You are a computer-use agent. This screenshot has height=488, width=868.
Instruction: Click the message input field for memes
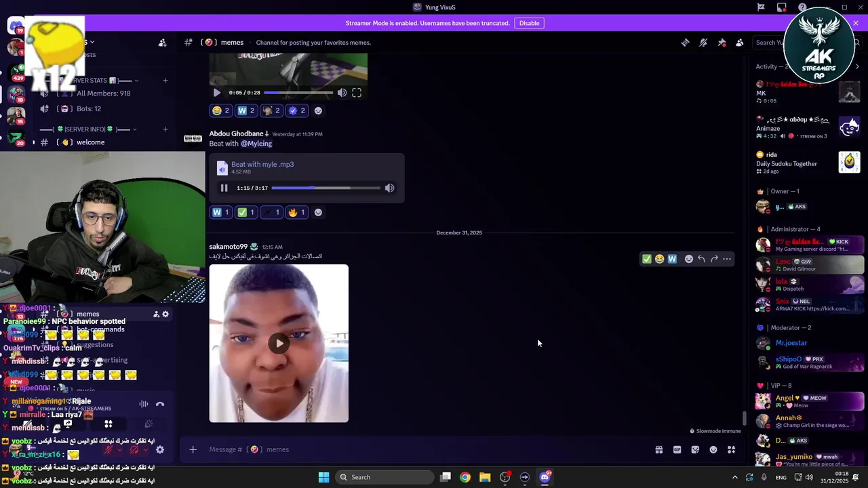427,449
